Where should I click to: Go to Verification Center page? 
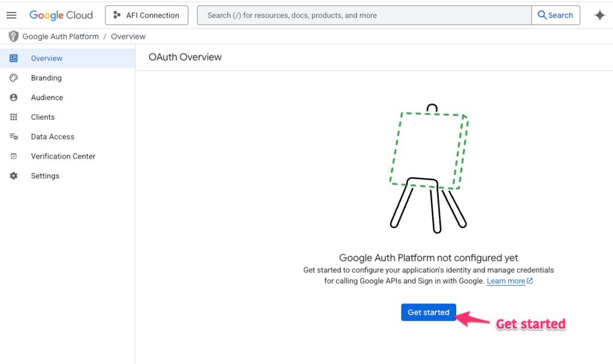click(x=63, y=156)
